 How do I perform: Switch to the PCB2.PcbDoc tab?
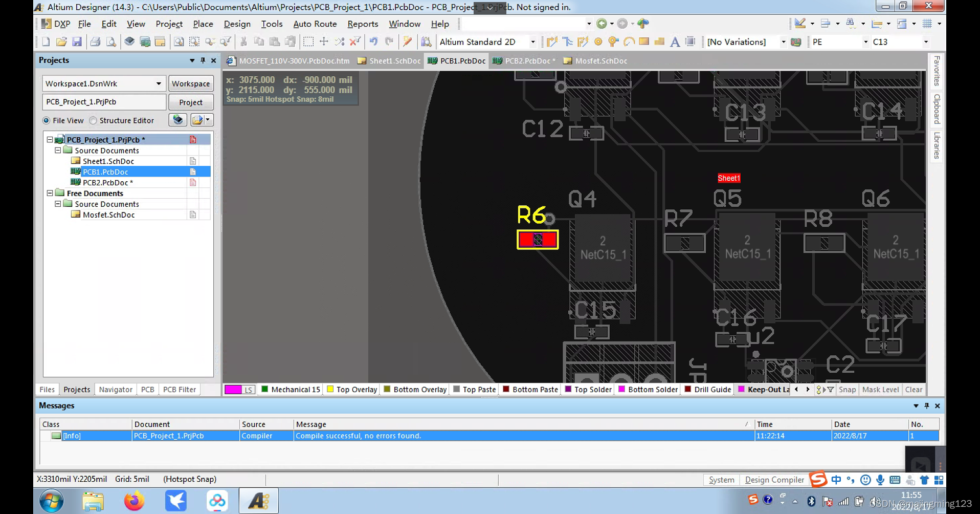pos(524,61)
